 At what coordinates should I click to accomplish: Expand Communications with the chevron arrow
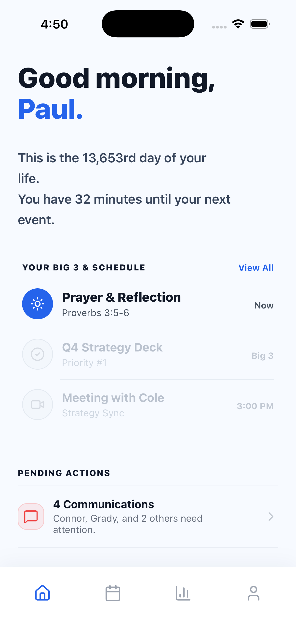271,517
